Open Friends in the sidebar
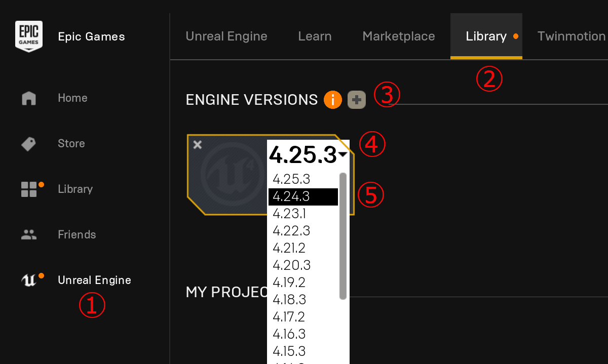This screenshot has width=608, height=364. 77,234
